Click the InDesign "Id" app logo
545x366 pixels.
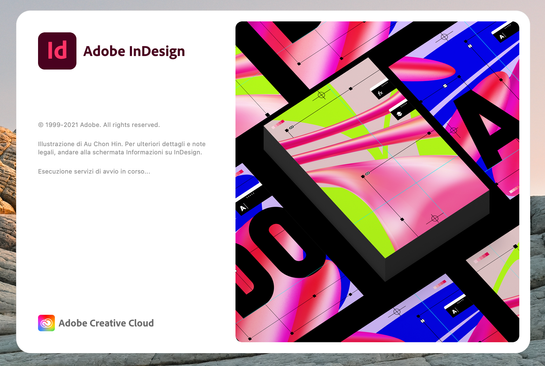(x=57, y=51)
